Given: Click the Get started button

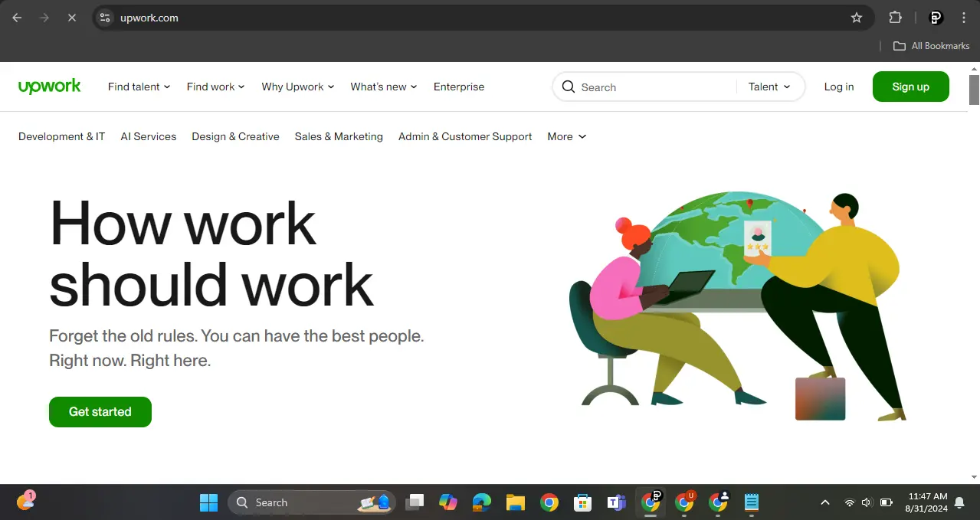Looking at the screenshot, I should pyautogui.click(x=100, y=412).
